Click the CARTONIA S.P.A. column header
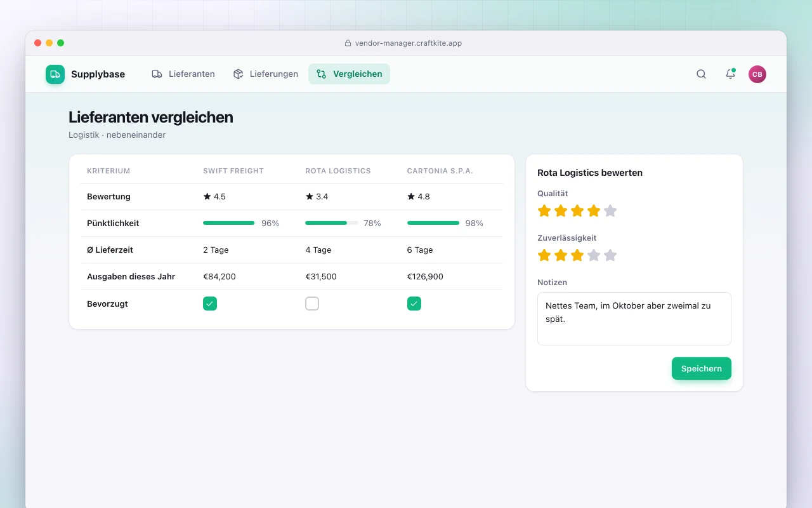Screen dimensions: 812x508 click(x=440, y=171)
